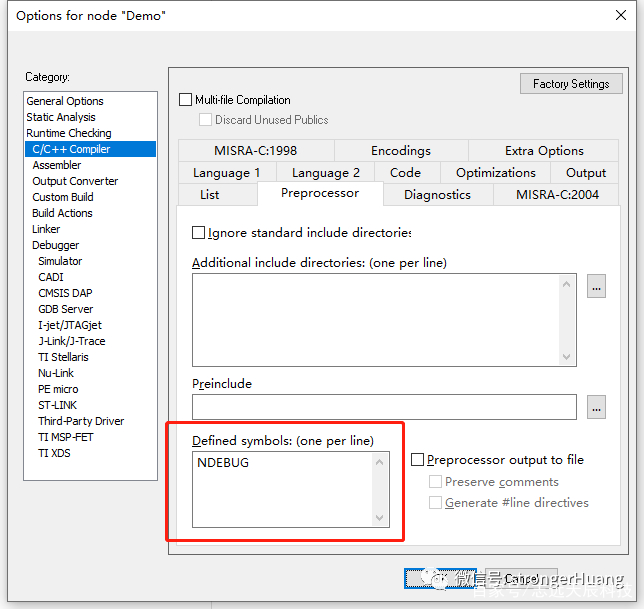The image size is (644, 609).
Task: Open the Output tab
Action: (x=586, y=172)
